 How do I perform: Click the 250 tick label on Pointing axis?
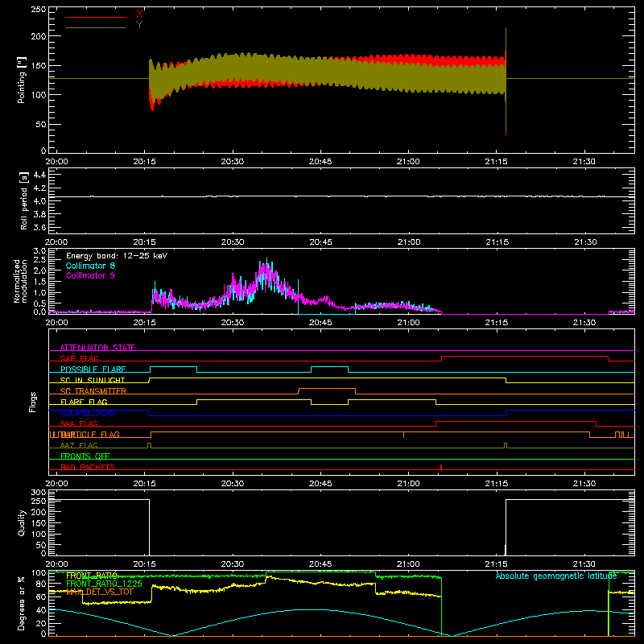[x=39, y=10]
